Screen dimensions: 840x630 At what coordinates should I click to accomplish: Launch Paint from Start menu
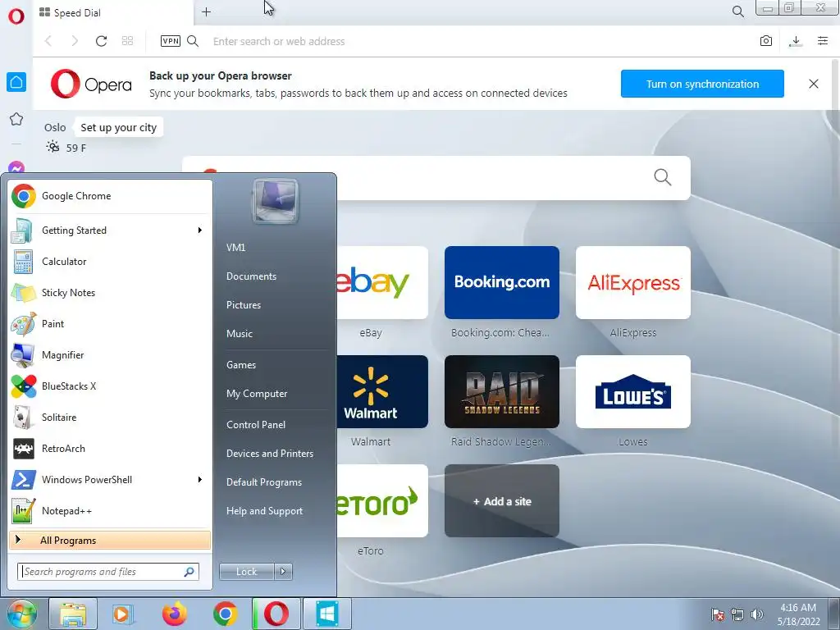111,323
